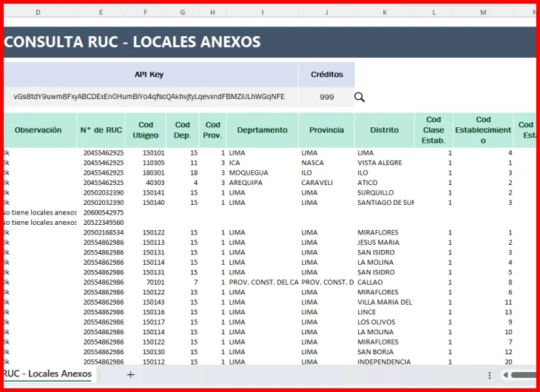Click the Cod Ubigeo header cell
Image resolution: width=540 pixels, height=392 pixels.
145,130
